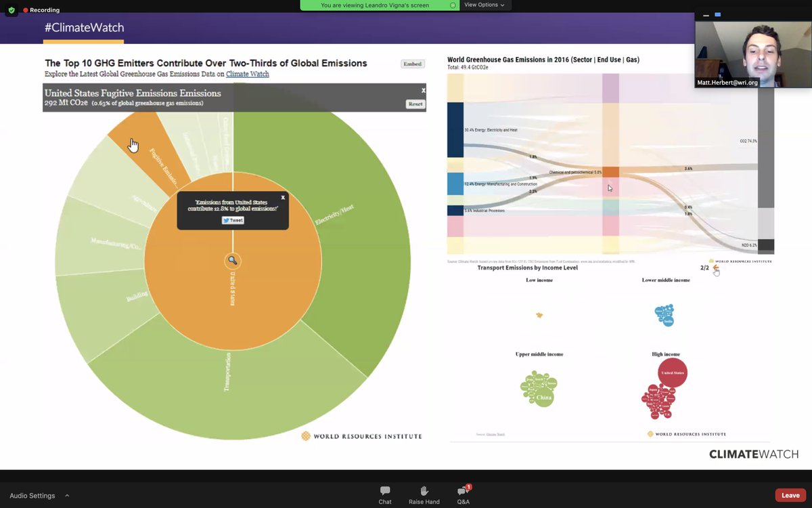This screenshot has height=508, width=812.
Task: Open Audio Settings
Action: point(32,496)
